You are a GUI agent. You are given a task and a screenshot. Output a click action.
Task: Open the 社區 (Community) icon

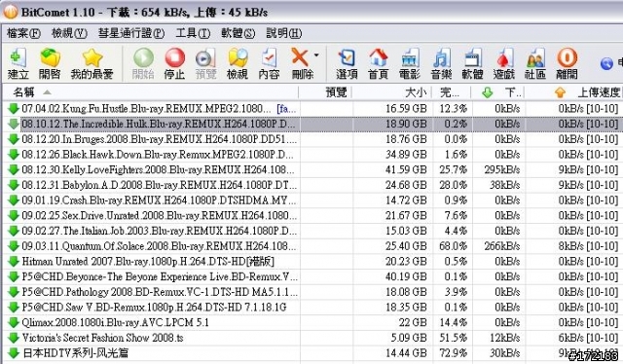click(535, 63)
